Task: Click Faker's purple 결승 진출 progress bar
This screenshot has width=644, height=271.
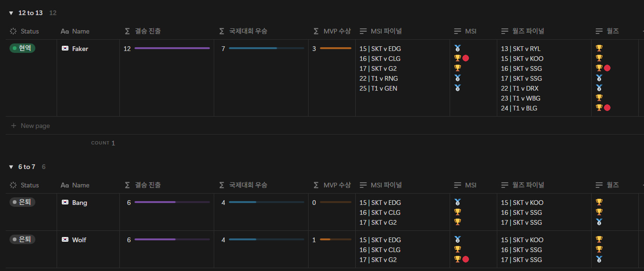Action: (172, 48)
